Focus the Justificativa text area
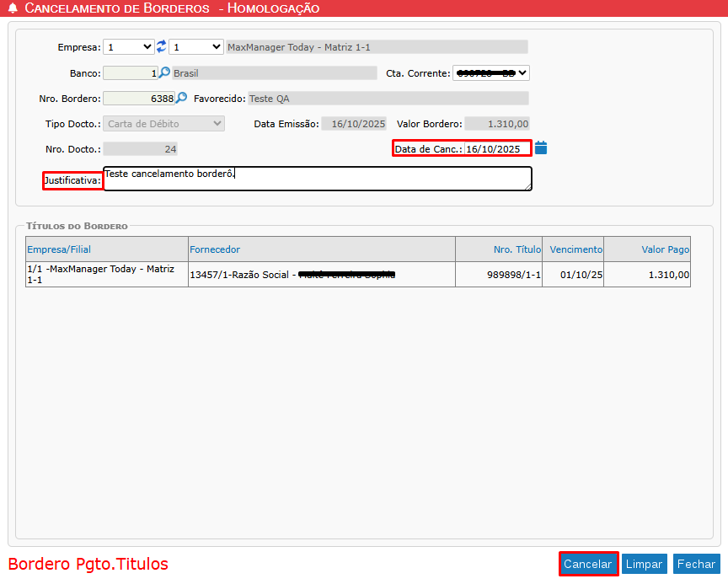 click(317, 179)
